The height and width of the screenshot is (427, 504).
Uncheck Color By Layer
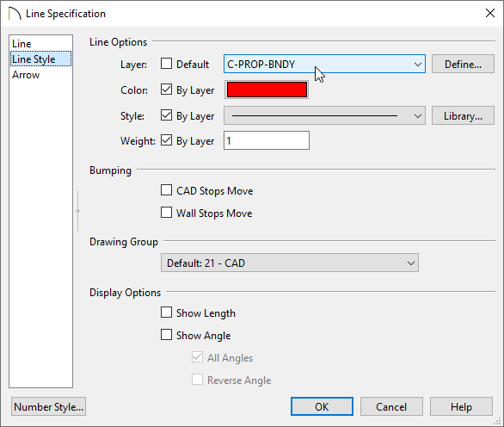click(x=166, y=90)
